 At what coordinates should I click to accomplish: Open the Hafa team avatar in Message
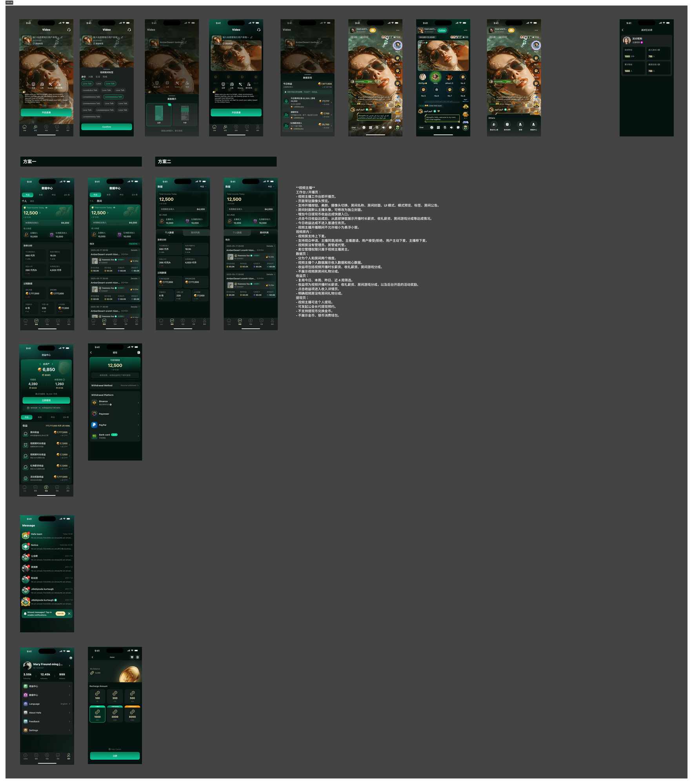26,535
